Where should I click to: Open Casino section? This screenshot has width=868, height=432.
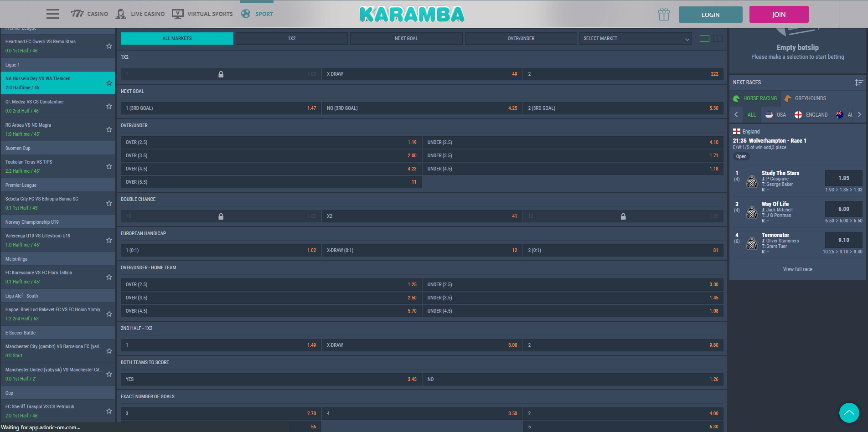click(89, 14)
